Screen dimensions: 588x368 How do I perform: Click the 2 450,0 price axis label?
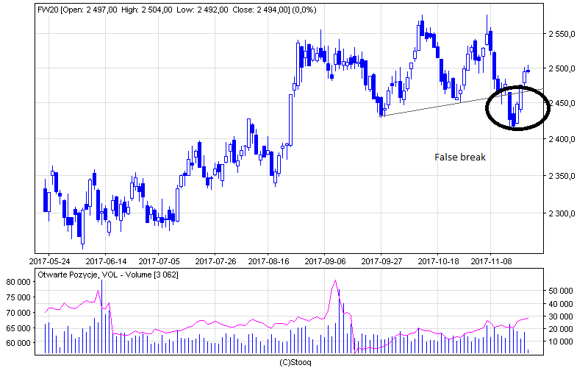562,103
